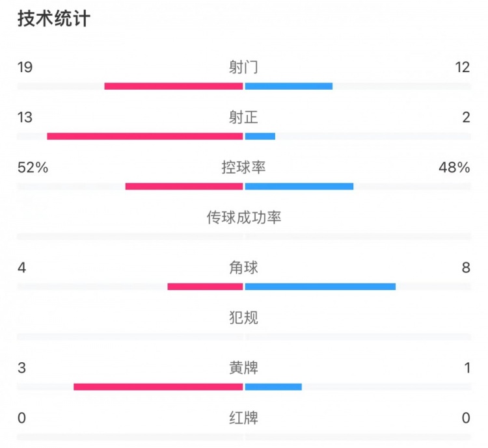Click the 技术统计 heading

pyautogui.click(x=53, y=20)
